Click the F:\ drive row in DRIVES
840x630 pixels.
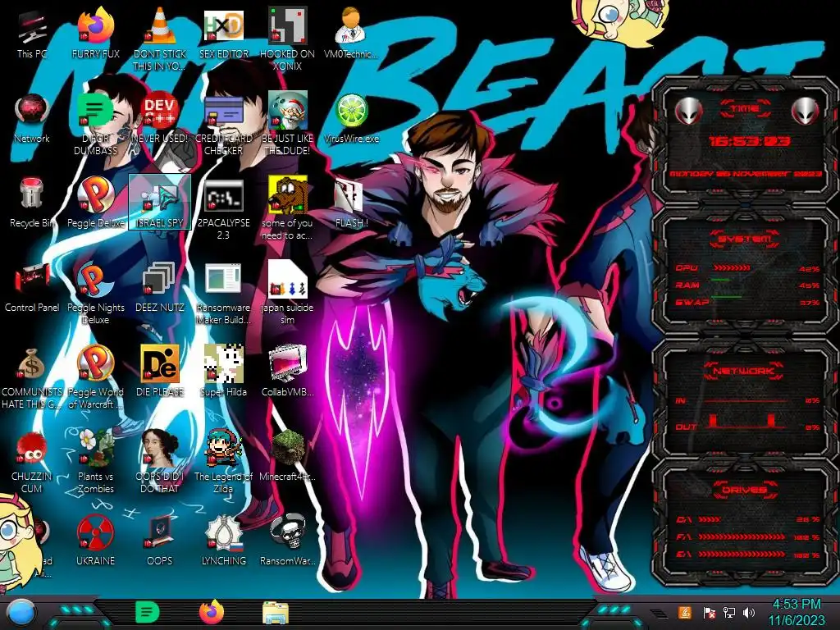tap(748, 536)
